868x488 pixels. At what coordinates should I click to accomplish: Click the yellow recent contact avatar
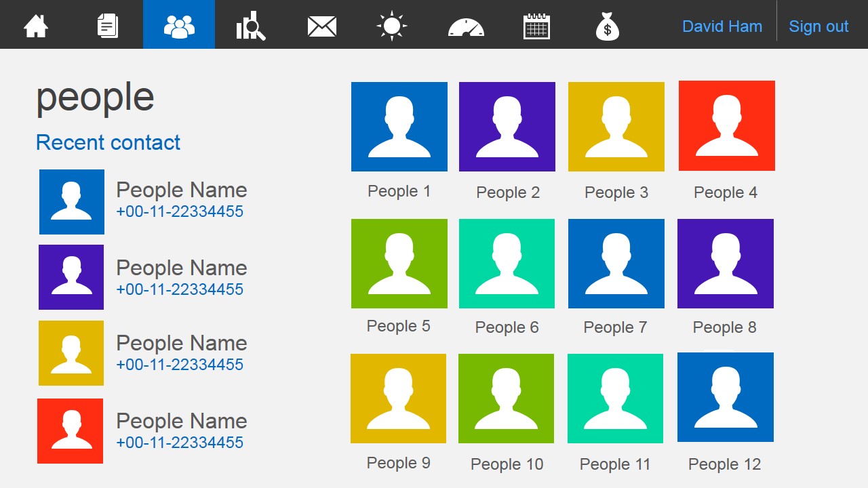pyautogui.click(x=71, y=353)
